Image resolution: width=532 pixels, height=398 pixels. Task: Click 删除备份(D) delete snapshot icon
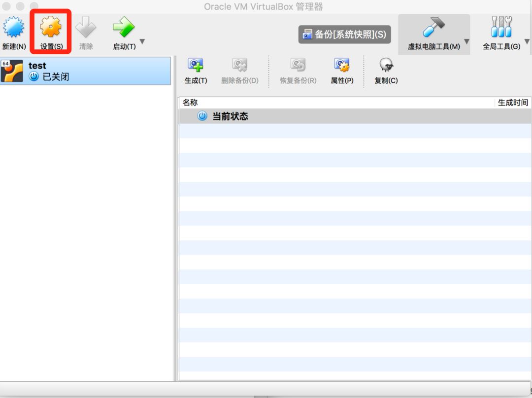[239, 65]
